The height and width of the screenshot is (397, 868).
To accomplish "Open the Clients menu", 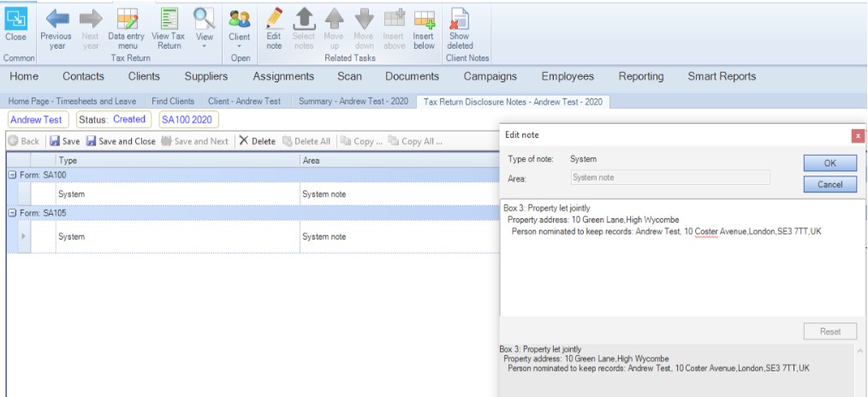I will coord(144,76).
